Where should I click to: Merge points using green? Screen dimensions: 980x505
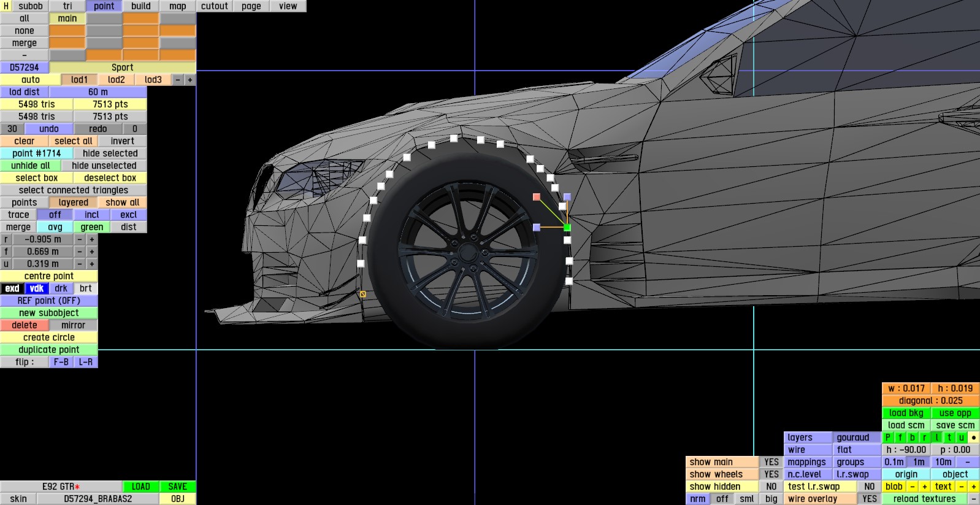(x=92, y=227)
